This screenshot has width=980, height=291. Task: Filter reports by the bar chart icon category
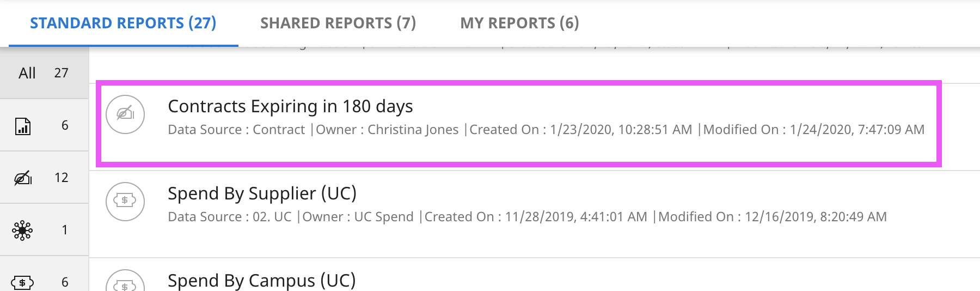[x=22, y=126]
